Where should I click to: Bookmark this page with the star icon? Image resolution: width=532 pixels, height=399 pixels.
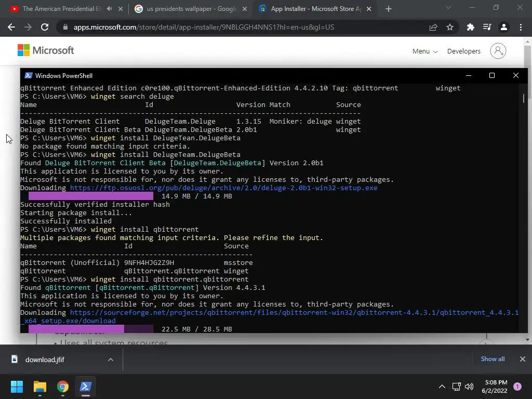pos(450,27)
